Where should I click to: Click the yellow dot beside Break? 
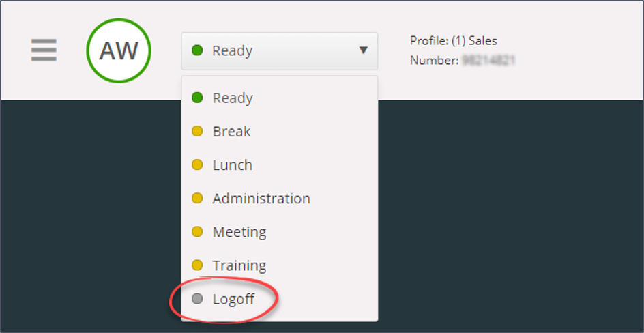point(197,132)
